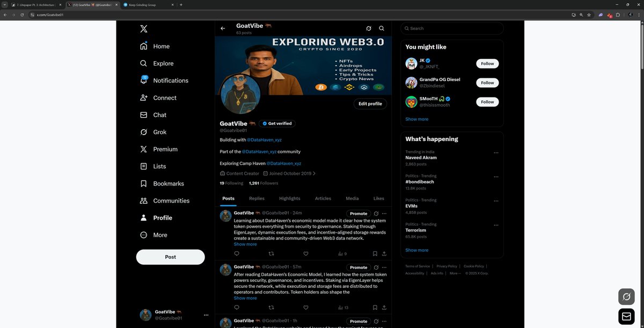Open the 1,261 Followers list
Viewport: 644px width, 328px height.
(264, 183)
